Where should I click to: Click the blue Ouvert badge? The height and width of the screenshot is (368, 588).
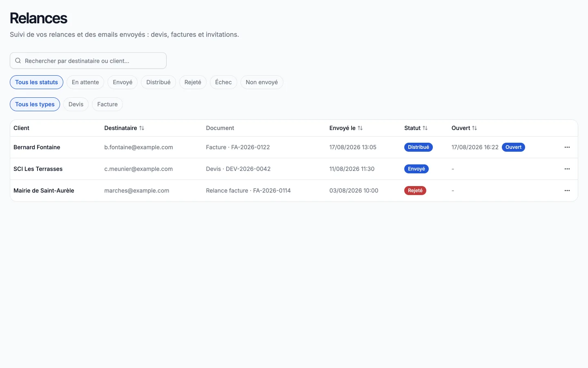(513, 147)
